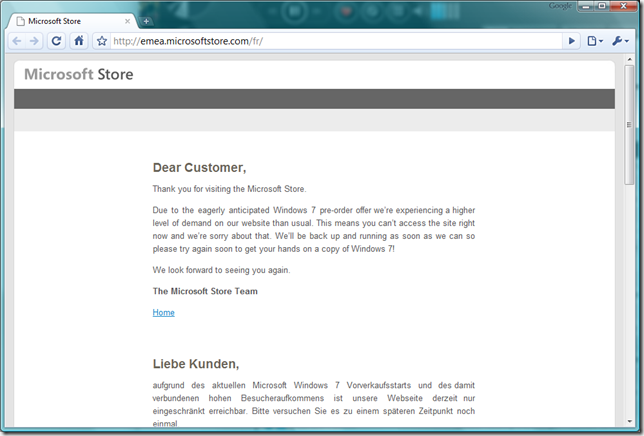Bookmark this page with the star icon
This screenshot has width=644, height=436.
point(102,41)
